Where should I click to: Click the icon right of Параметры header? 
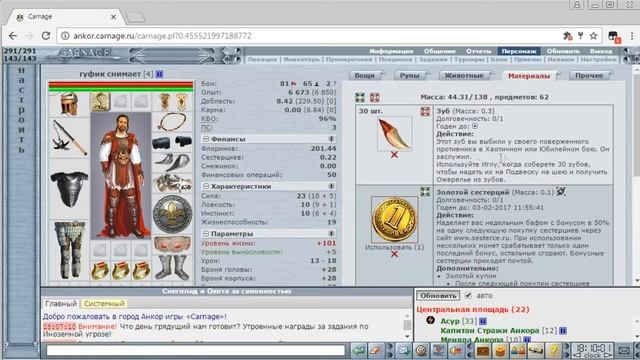point(331,234)
